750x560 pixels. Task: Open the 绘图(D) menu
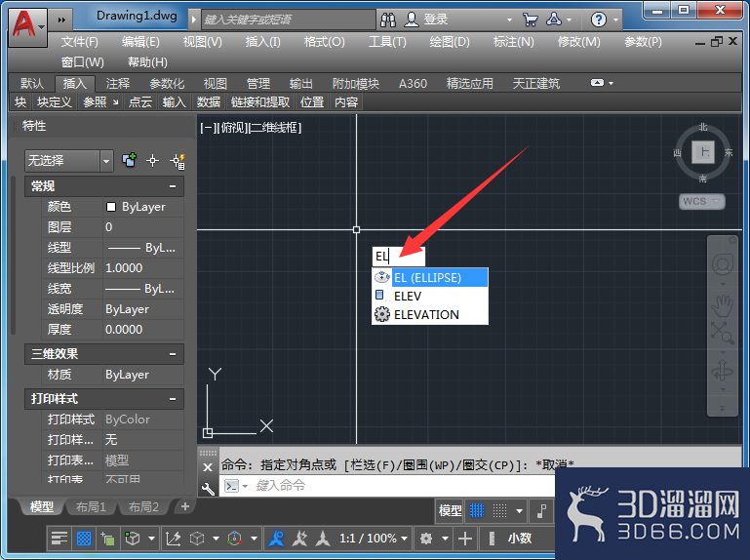(450, 42)
